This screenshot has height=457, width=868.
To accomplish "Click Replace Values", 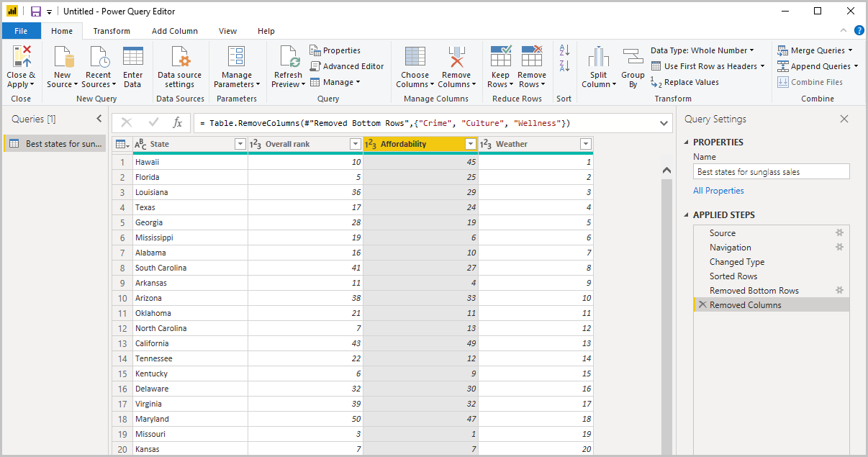I will (684, 82).
